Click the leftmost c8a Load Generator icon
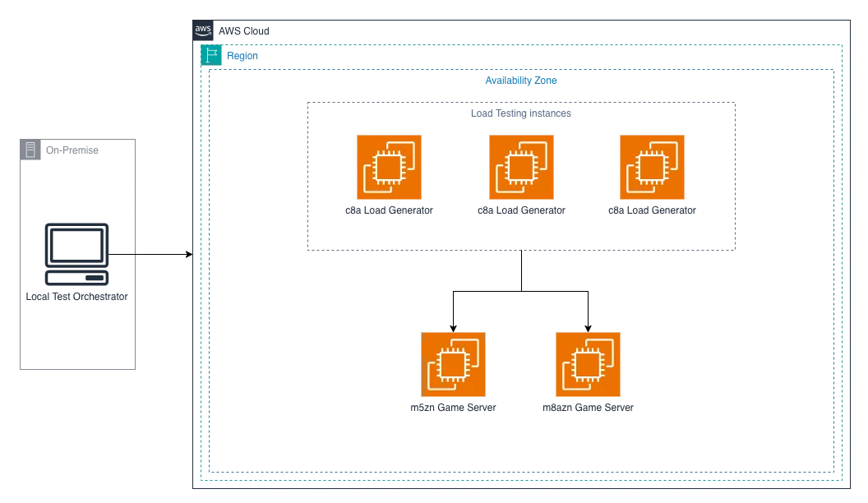Viewport: 868px width, 503px height. coord(389,167)
